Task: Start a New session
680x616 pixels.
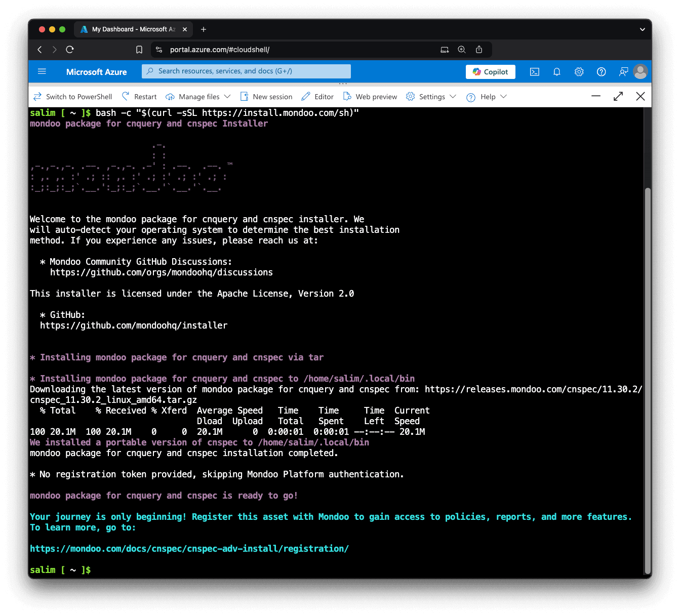Action: [266, 96]
